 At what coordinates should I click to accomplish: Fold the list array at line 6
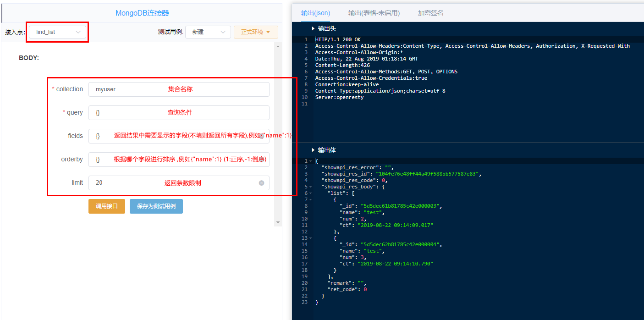click(310, 193)
